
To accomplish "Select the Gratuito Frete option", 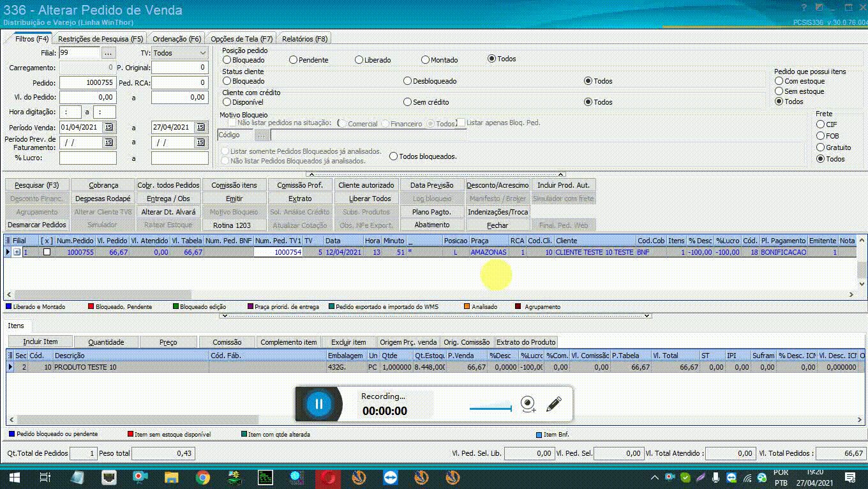I will point(821,147).
